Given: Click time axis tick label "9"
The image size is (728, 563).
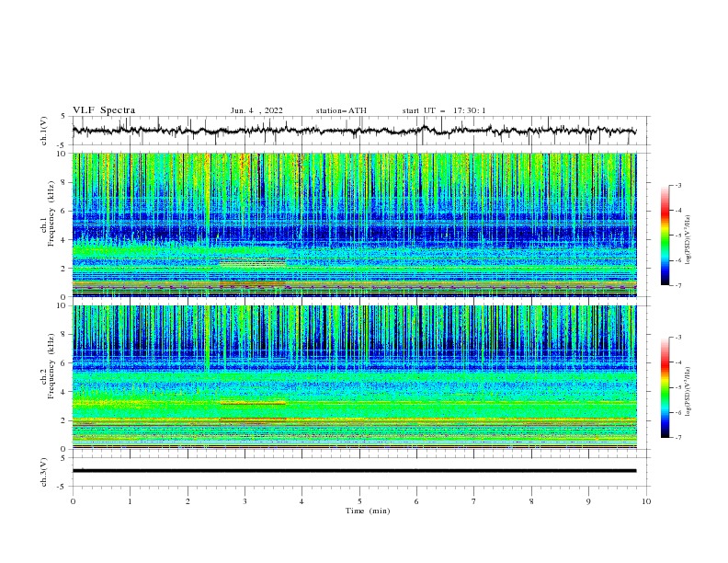Looking at the screenshot, I should click(x=588, y=501).
